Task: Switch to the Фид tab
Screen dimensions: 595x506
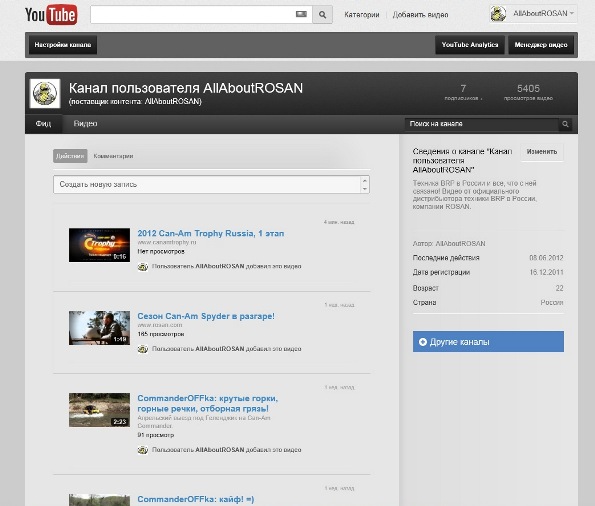Action: [43, 124]
